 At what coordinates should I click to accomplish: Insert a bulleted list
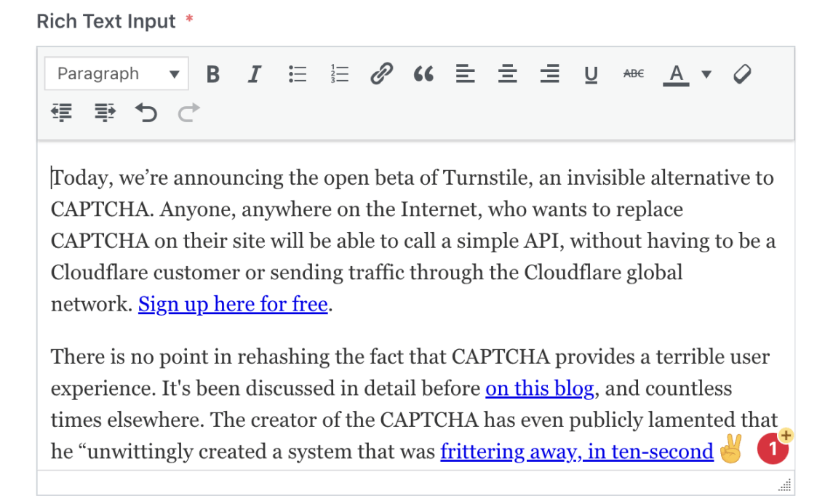297,74
